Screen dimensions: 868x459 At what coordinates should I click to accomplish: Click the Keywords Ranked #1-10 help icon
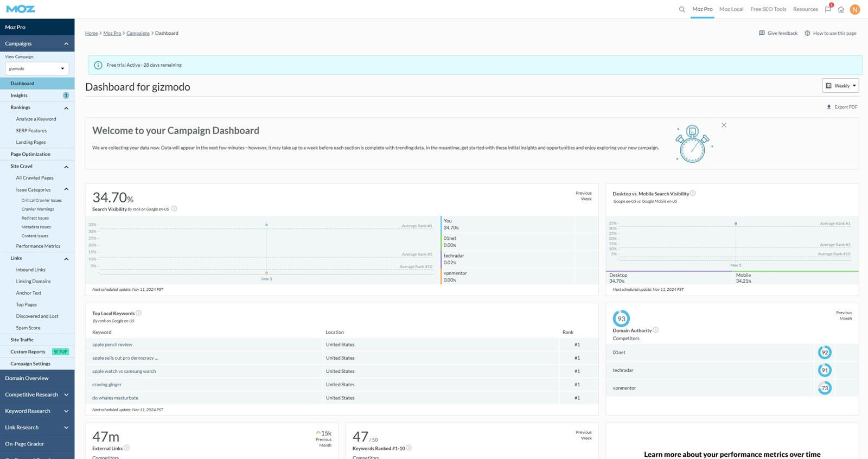coord(409,448)
